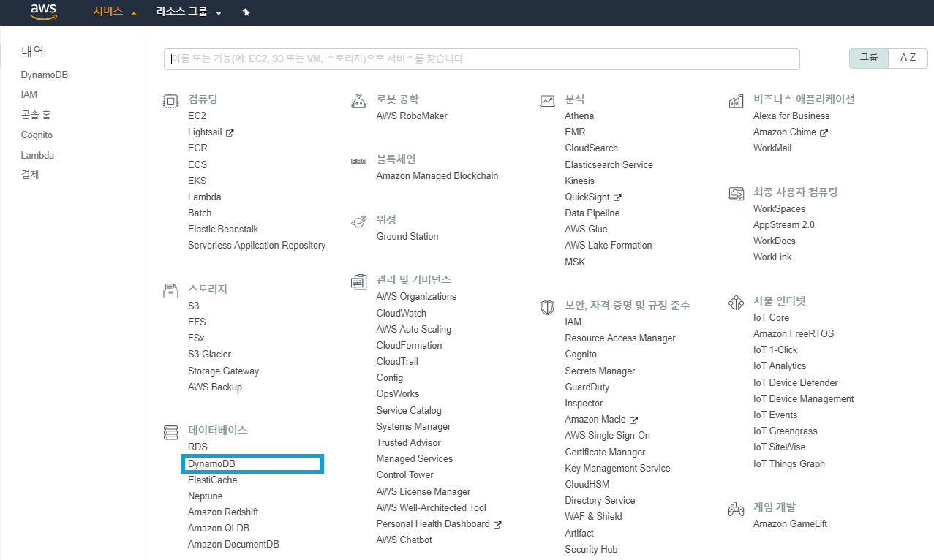Image resolution: width=934 pixels, height=560 pixels.
Task: Open S3 service
Action: 193,306
